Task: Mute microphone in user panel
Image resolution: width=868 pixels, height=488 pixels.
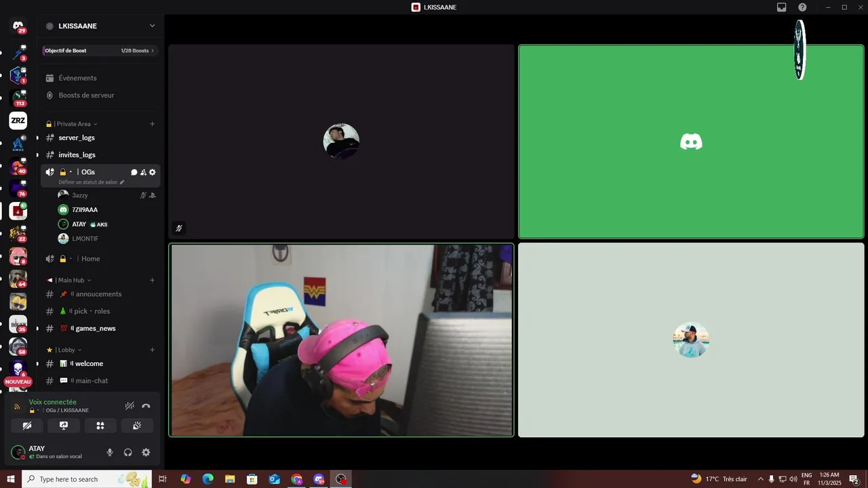Action: click(110, 452)
